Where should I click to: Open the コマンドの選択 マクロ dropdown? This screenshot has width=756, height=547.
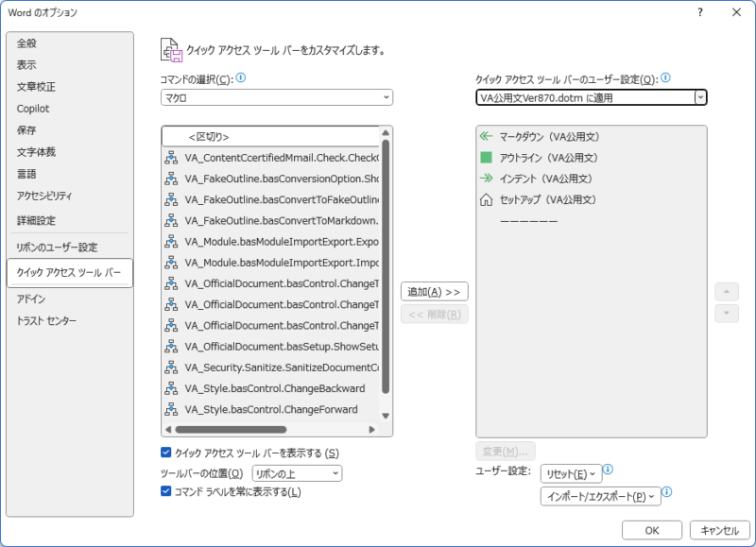(277, 97)
